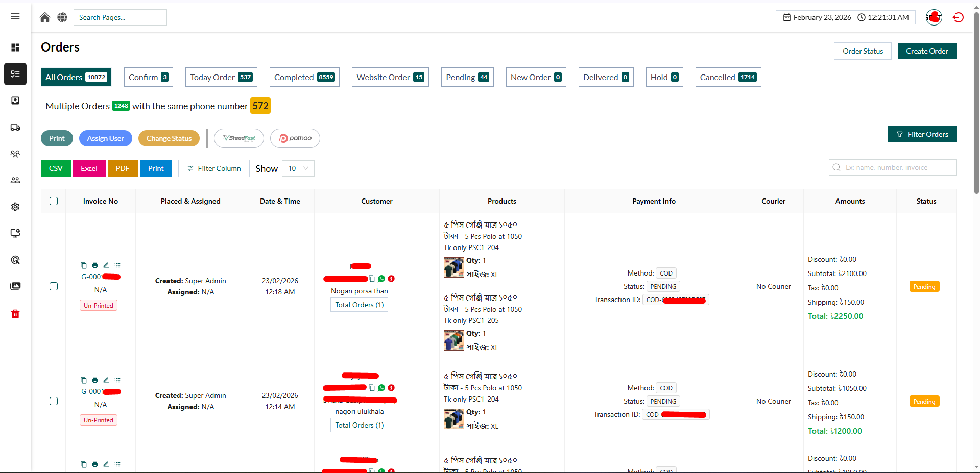Open the Filter Column options
980x473 pixels.
[x=214, y=168]
